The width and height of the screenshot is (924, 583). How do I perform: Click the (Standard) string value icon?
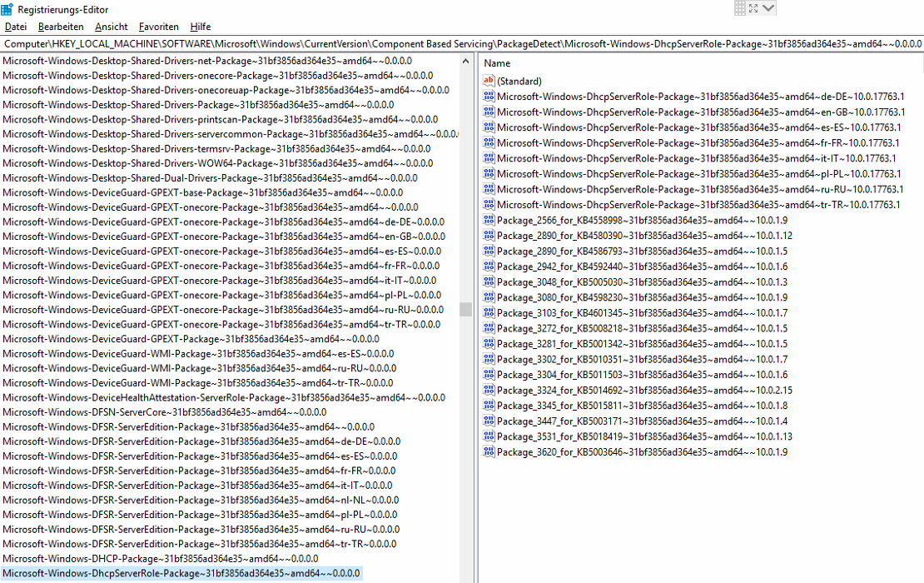[489, 81]
